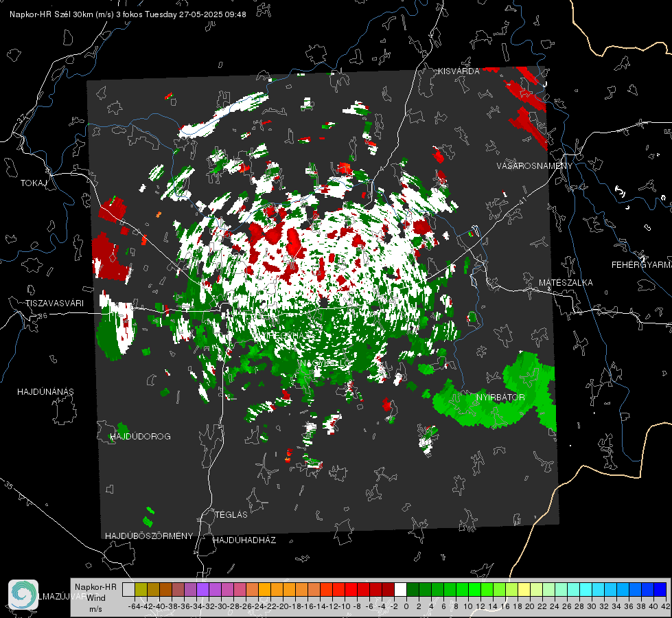672x618 pixels.
Task: Select the white zero-velocity legend swatch
Action: click(400, 589)
